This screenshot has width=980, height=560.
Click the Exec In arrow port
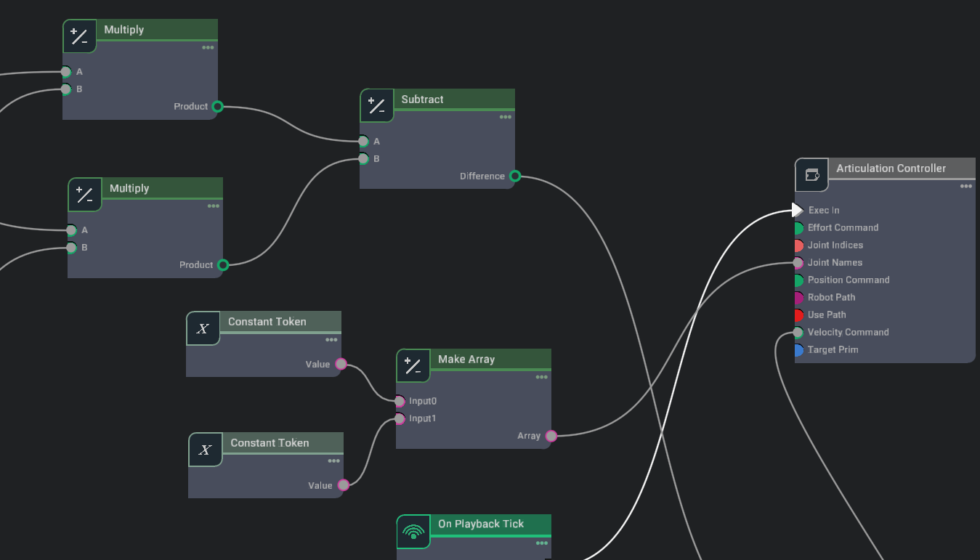798,210
